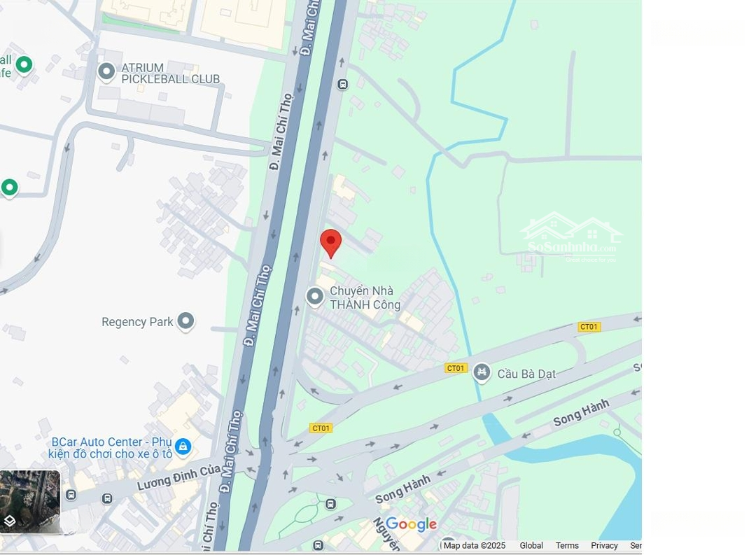Click the CT01 highway badge near the bridge
This screenshot has width=756, height=555.
pyautogui.click(x=456, y=368)
